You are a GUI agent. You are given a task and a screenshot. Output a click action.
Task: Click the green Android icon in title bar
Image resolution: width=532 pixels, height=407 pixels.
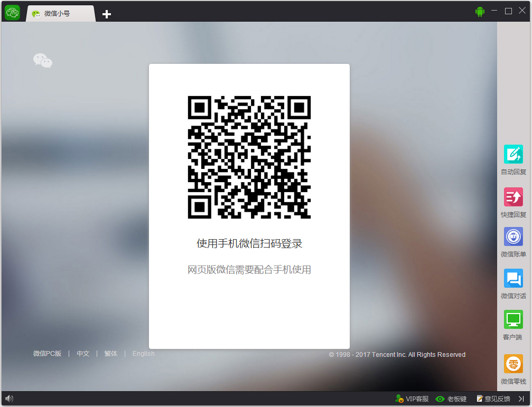point(480,11)
